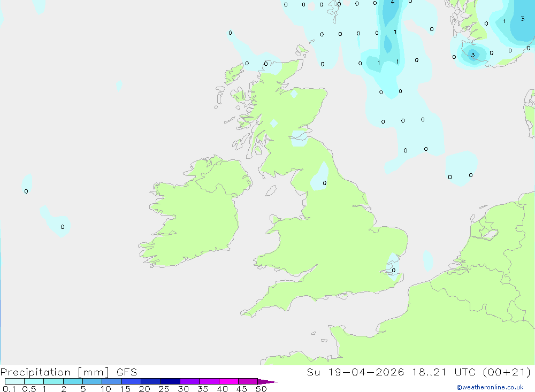Screen dimensions: 535x392
Task: Pick the magenta swatch between 40 and 45
Action: 228,381
